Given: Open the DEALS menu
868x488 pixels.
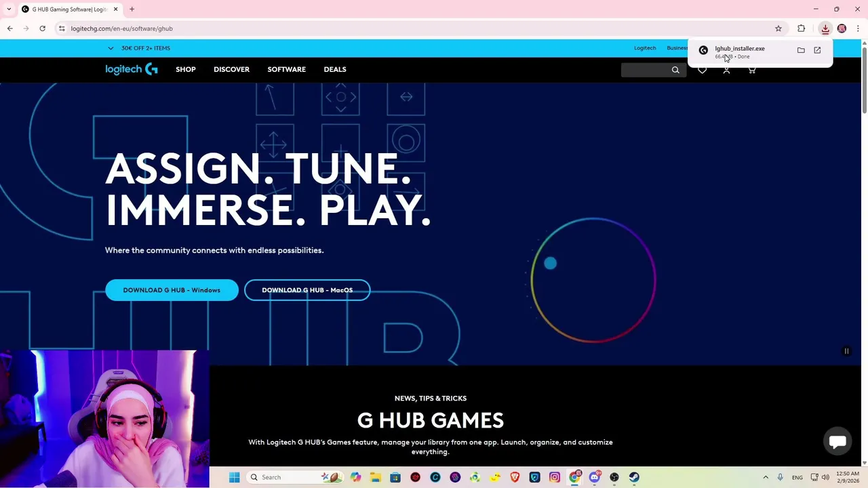Looking at the screenshot, I should 335,69.
